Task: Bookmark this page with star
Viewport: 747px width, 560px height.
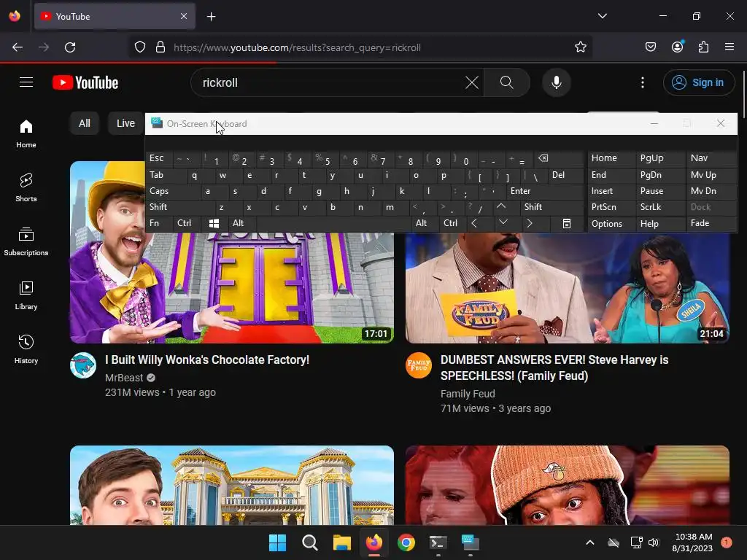Action: [580, 47]
